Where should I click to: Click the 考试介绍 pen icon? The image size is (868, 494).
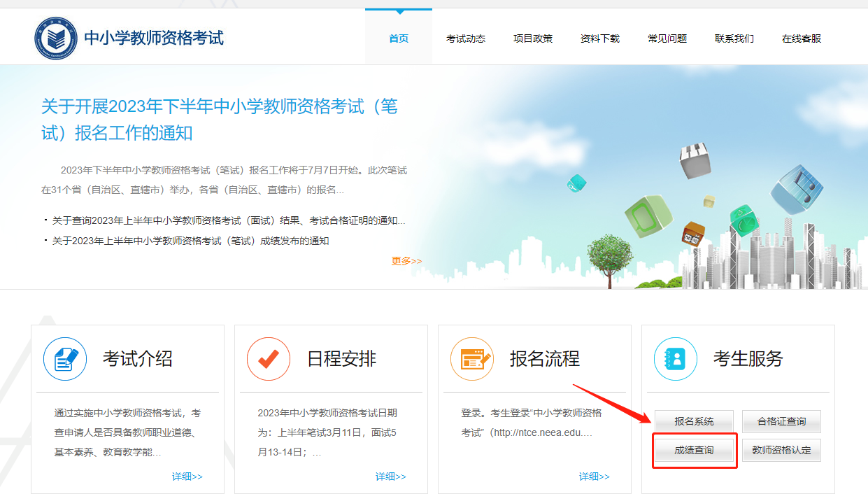click(64, 359)
